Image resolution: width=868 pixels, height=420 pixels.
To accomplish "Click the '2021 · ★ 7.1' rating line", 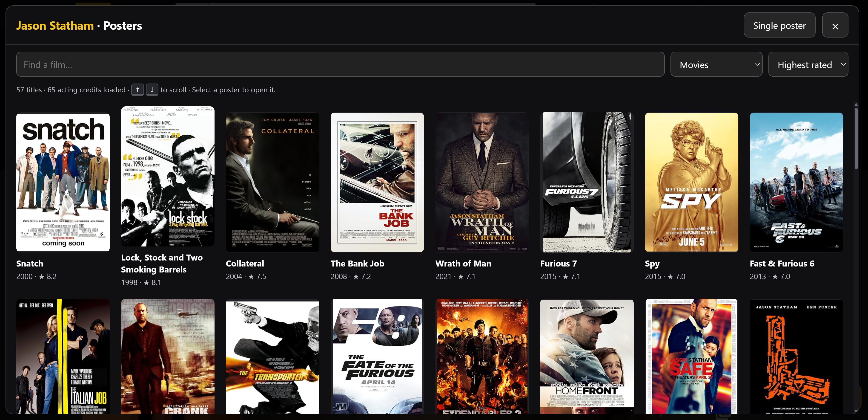I will [455, 276].
